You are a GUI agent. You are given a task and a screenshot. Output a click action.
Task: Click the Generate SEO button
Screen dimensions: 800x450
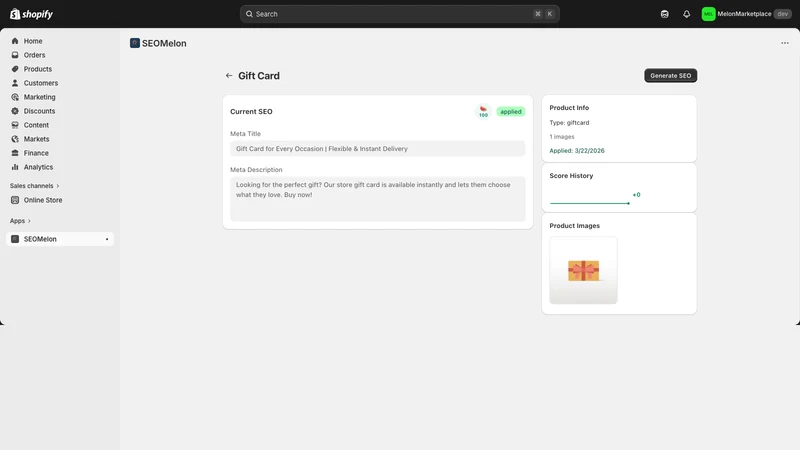tap(670, 76)
